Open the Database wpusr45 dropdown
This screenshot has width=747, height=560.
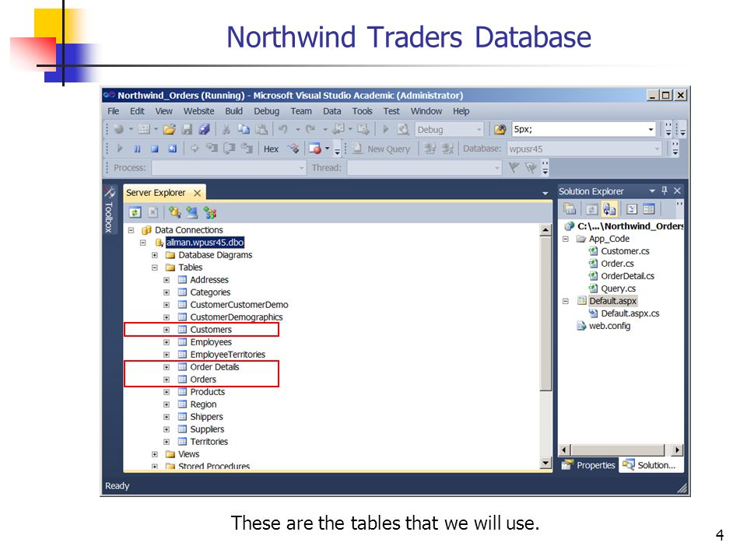pyautogui.click(x=657, y=149)
